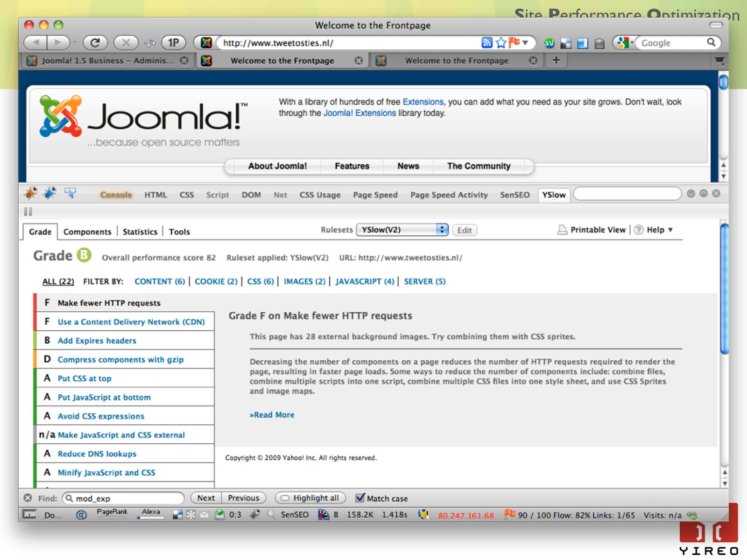Click the StumbleUpon toolbar icon
The height and width of the screenshot is (560, 747).
(550, 43)
